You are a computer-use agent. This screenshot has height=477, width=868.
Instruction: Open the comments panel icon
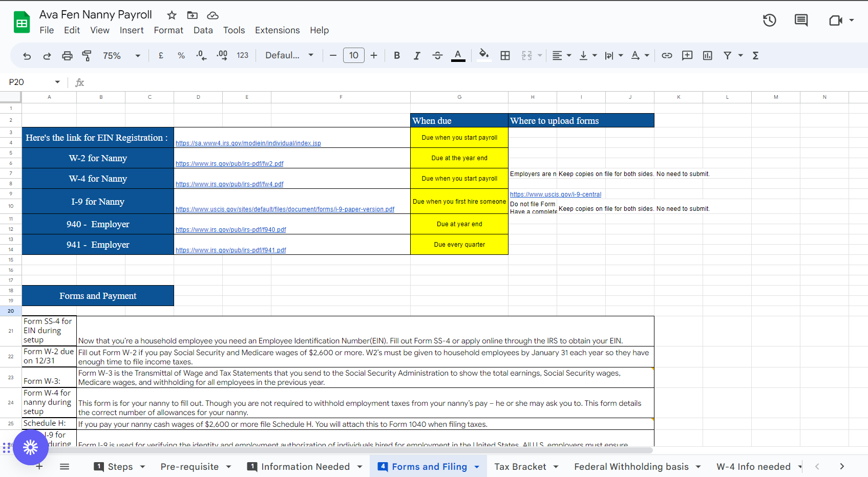801,20
